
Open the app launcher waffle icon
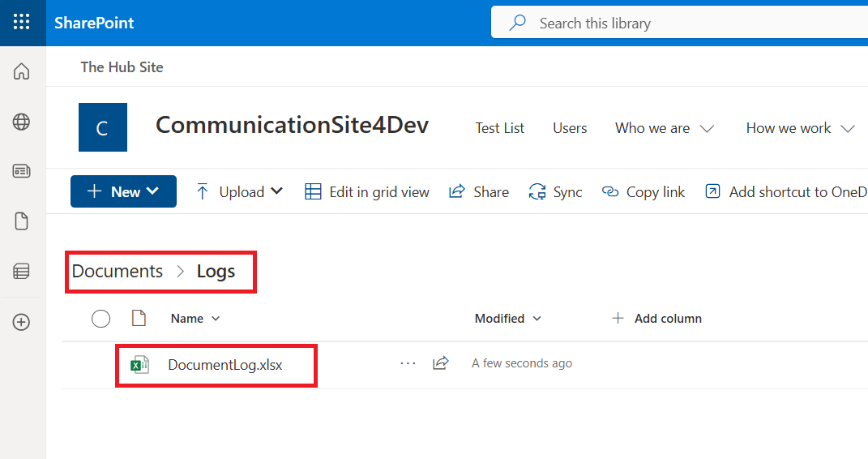coord(22,22)
